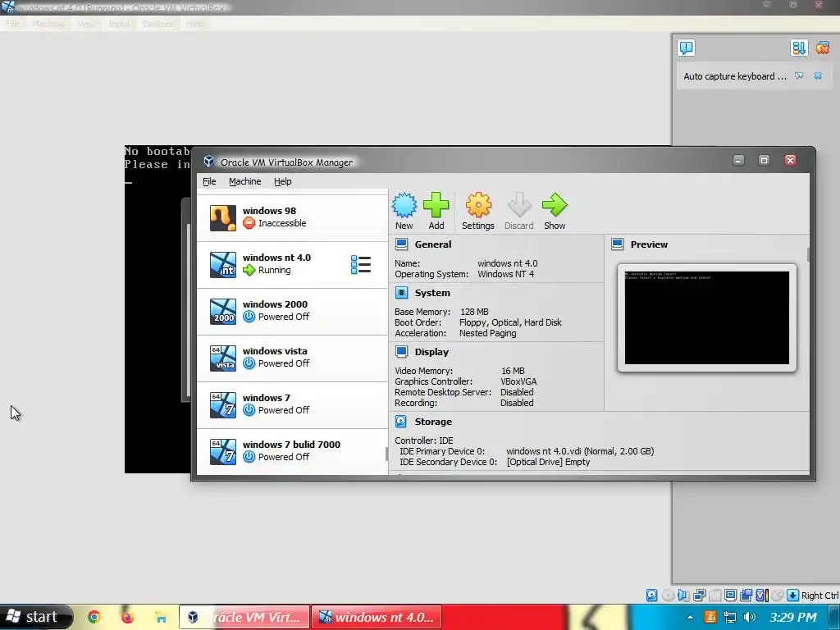Click the General section header icon
840x630 pixels.
point(401,244)
